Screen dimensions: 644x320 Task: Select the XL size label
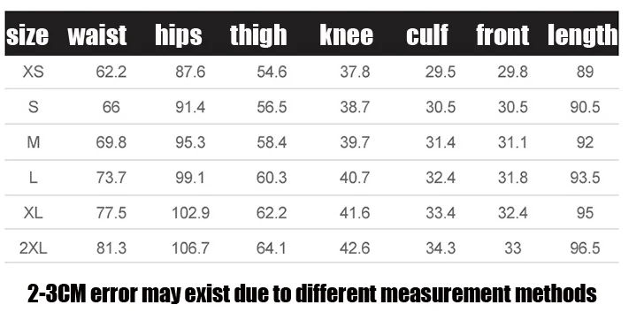[x=34, y=213]
